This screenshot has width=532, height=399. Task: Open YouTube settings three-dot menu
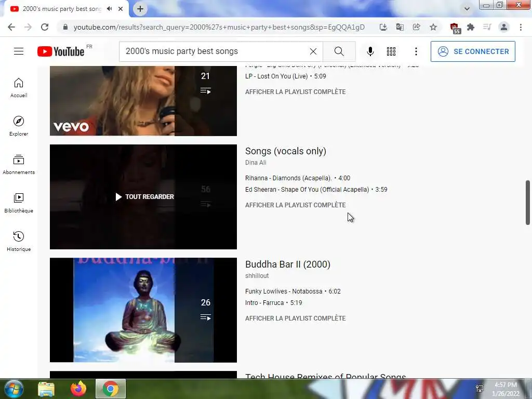click(416, 51)
